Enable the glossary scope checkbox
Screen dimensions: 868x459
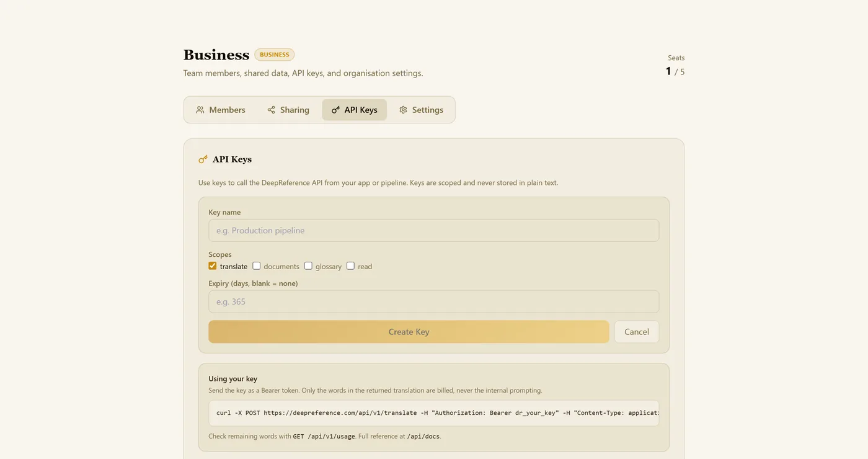tap(308, 266)
